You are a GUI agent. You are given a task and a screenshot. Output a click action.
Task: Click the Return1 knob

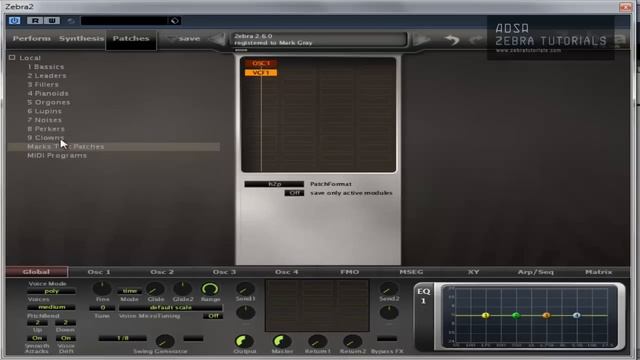(317, 341)
